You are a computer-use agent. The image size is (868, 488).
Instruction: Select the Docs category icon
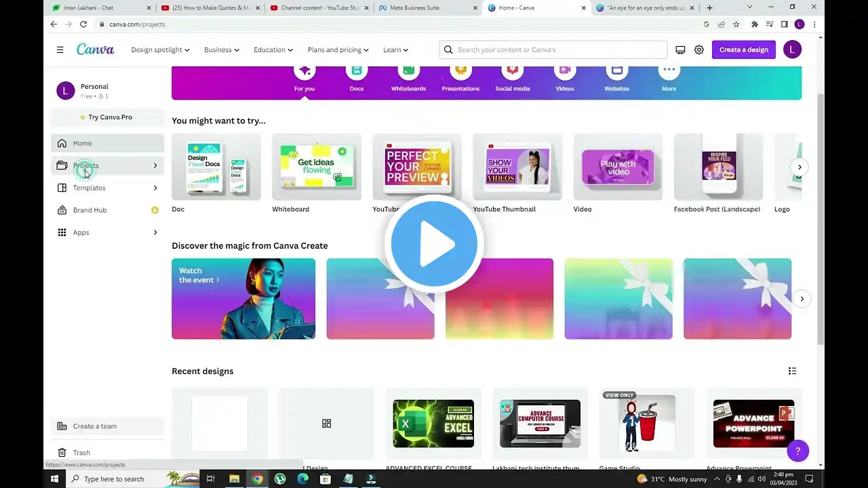(x=357, y=70)
